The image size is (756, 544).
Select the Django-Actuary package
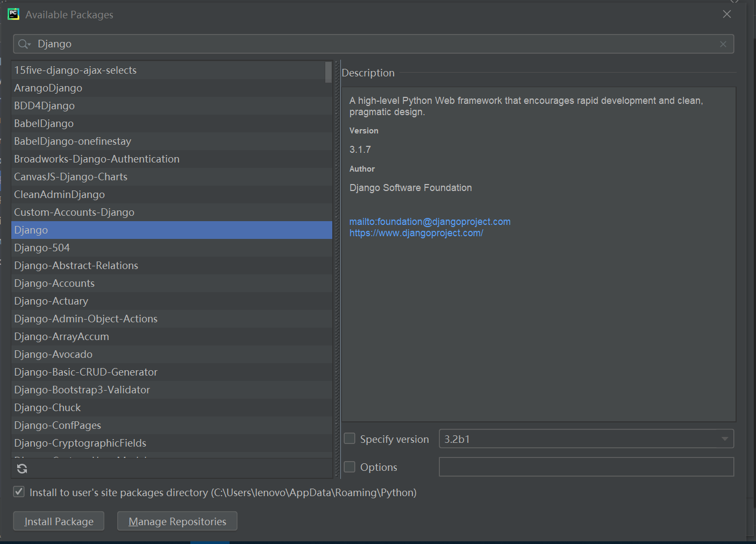click(x=172, y=301)
